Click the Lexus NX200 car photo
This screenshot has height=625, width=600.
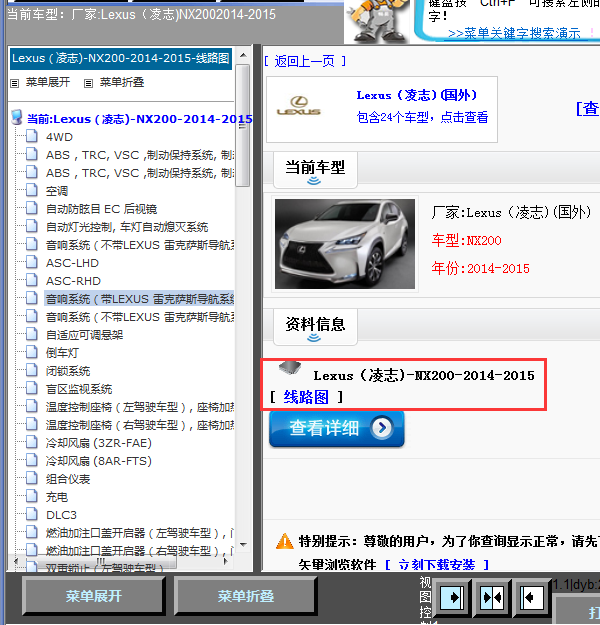[345, 244]
